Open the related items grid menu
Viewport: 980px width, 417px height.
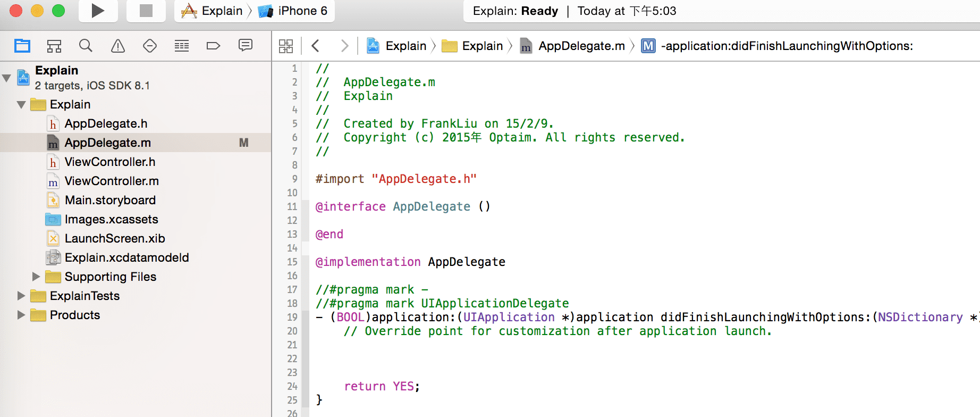tap(286, 46)
